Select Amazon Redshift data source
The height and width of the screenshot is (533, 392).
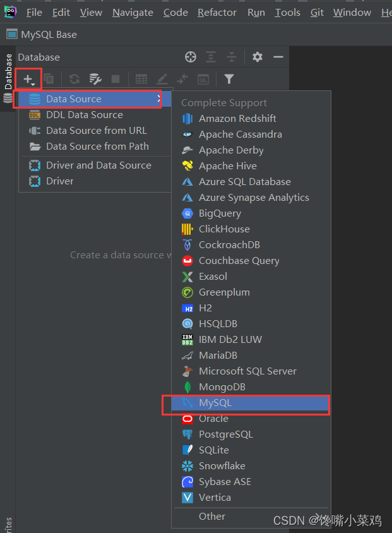tap(251, 119)
